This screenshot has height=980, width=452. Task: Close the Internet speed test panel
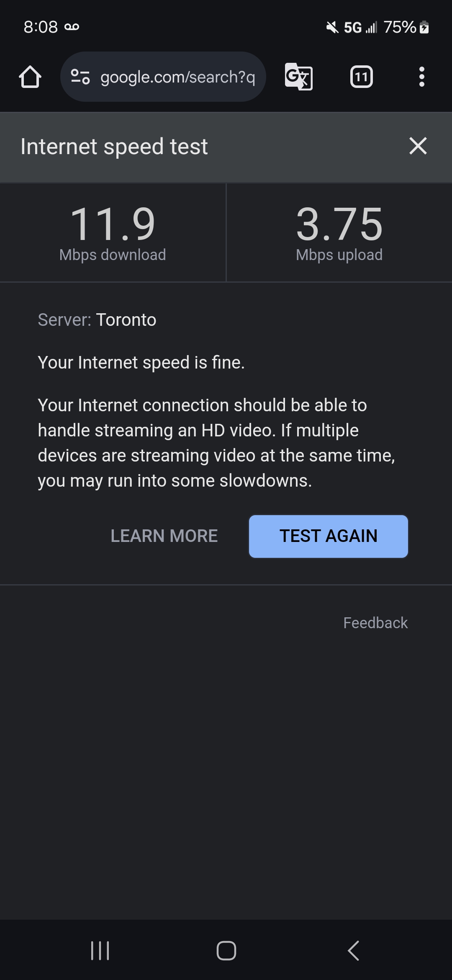point(418,146)
